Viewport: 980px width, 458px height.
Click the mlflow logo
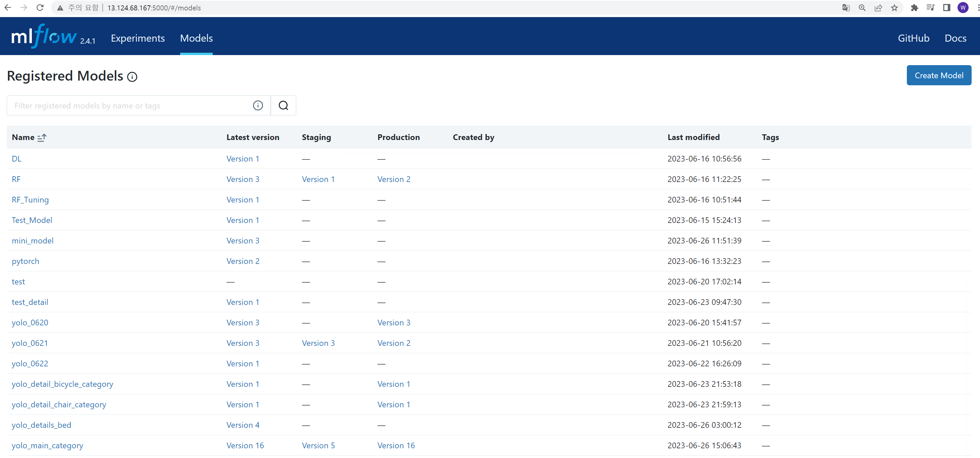pyautogui.click(x=44, y=37)
